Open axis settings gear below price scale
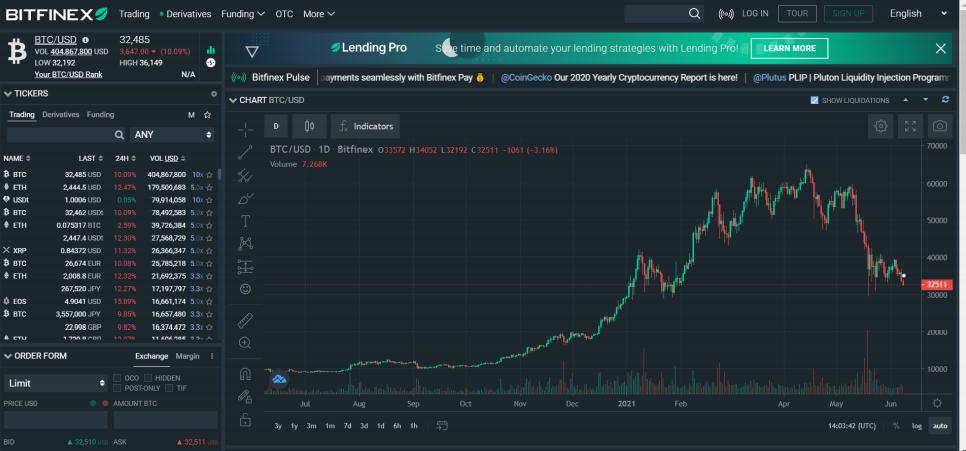This screenshot has width=966, height=451. 937,404
